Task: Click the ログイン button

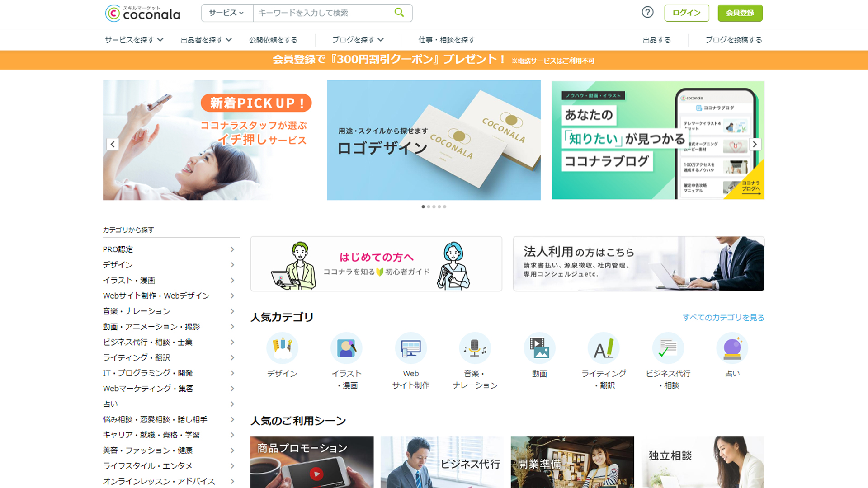Action: 686,13
